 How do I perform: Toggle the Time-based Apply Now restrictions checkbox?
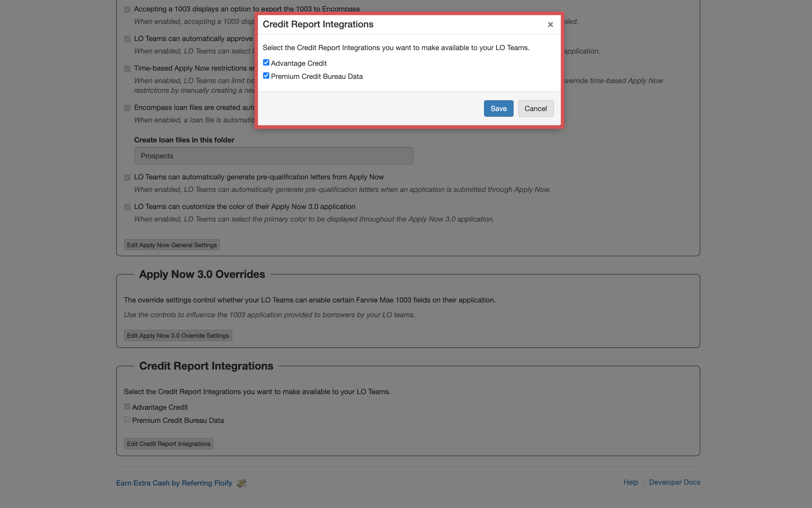(x=127, y=69)
